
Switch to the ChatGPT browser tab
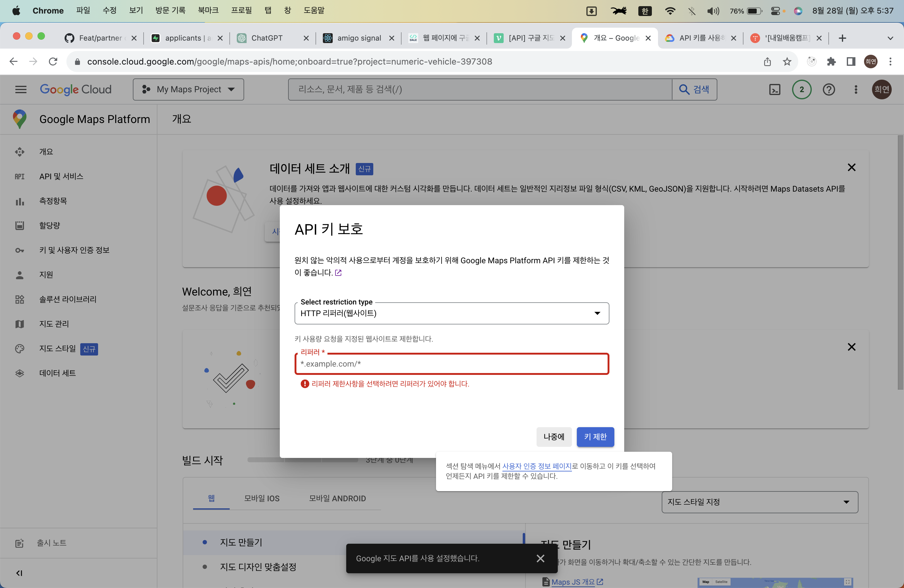click(272, 38)
